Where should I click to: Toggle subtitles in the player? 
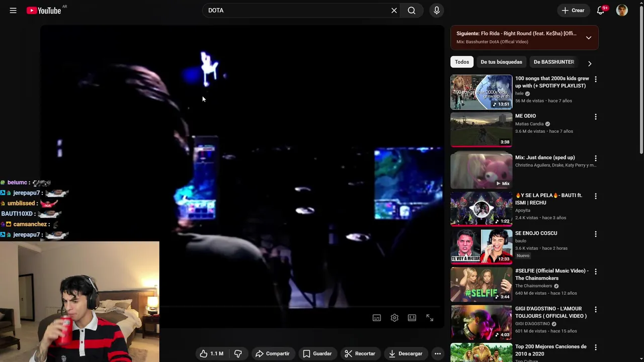(x=377, y=318)
